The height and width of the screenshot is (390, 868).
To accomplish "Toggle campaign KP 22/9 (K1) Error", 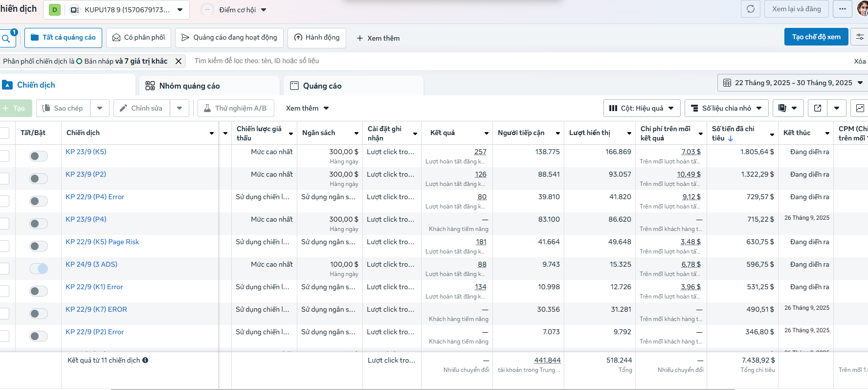I will point(39,291).
